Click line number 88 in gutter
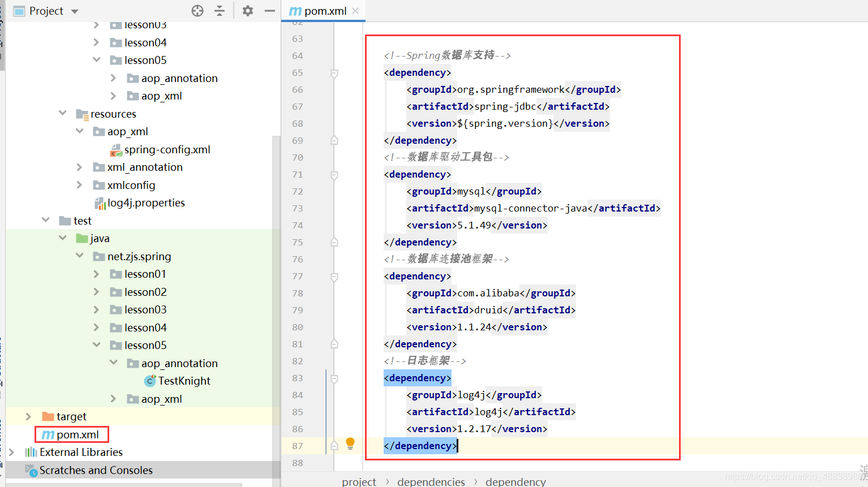 tap(298, 463)
